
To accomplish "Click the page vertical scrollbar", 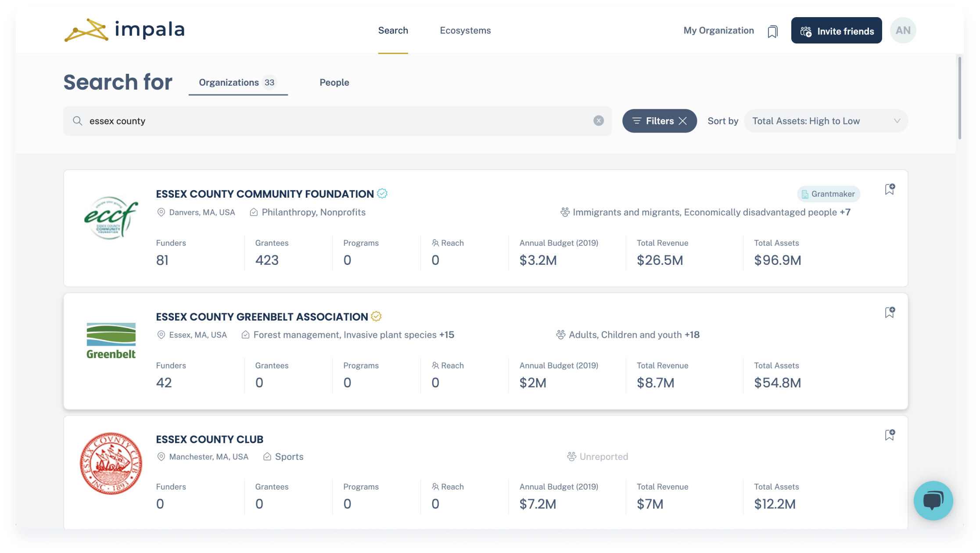I will [x=959, y=98].
